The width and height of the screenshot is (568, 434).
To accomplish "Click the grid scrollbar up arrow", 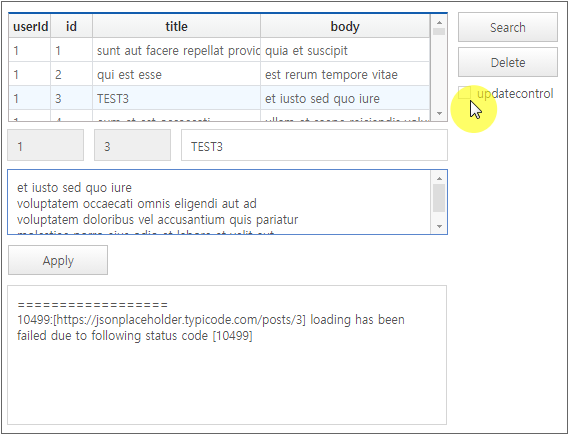I will point(439,22).
